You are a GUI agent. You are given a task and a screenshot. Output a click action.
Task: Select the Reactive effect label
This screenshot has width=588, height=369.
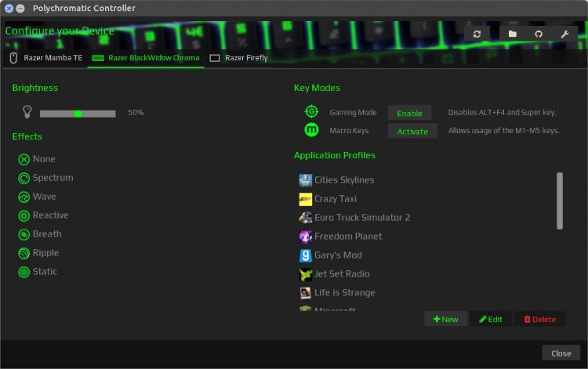click(51, 215)
